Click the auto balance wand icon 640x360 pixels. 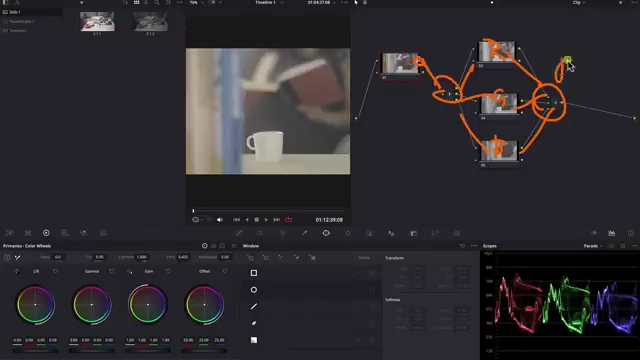point(18,257)
